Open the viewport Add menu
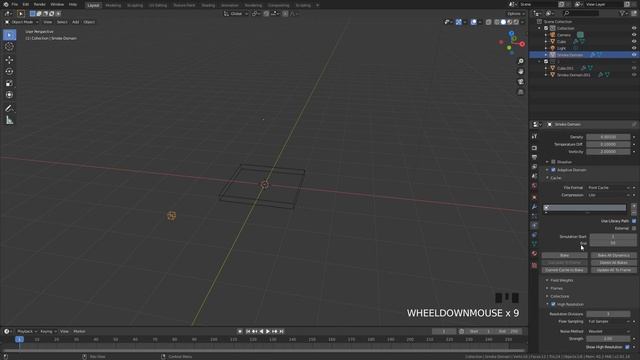The image size is (640, 360). 76,22
